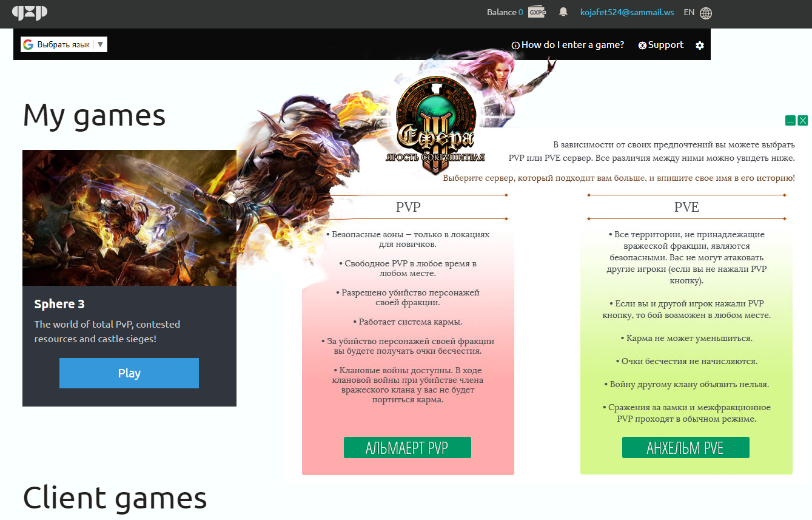Image resolution: width=812 pixels, height=520 pixels.
Task: Click the 'My games' heading
Action: coord(94,115)
